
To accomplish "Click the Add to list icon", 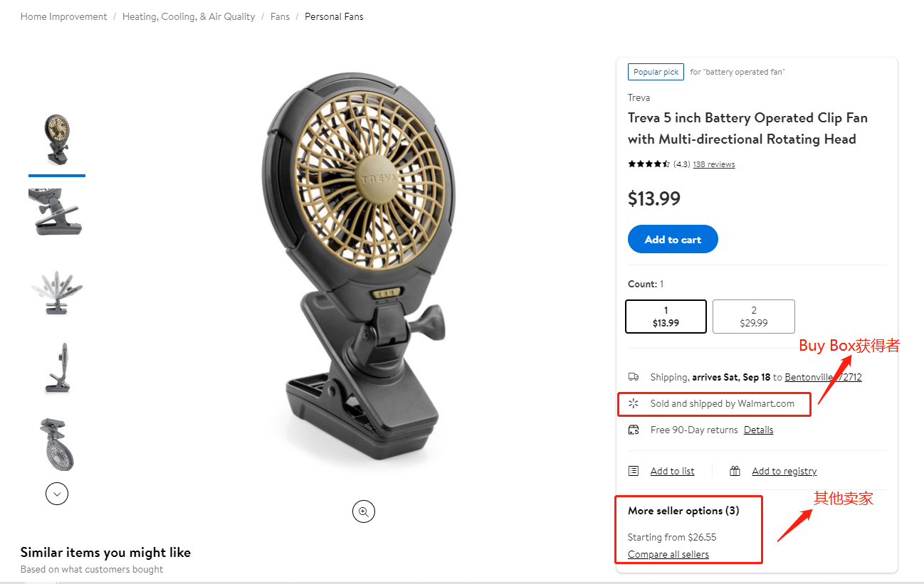I will (634, 471).
